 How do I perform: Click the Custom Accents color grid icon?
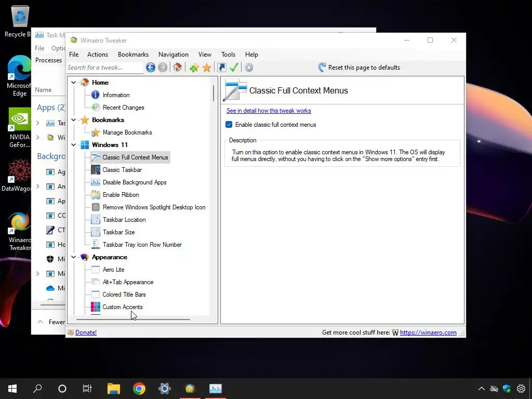click(96, 307)
